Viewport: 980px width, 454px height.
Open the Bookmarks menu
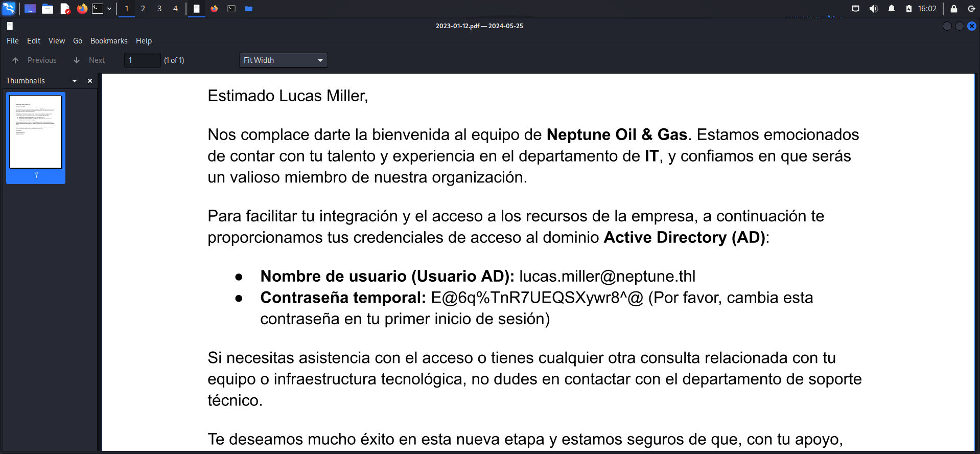(x=109, y=41)
